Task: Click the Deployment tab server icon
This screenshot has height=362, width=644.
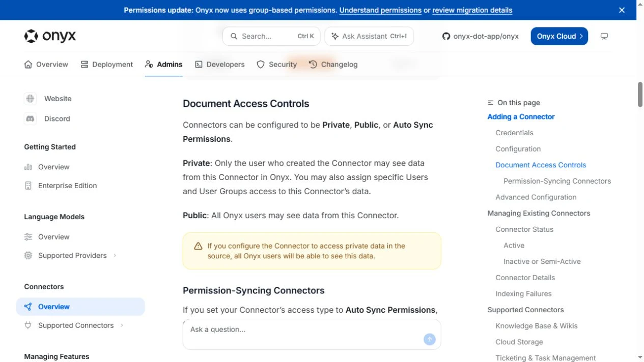Action: coord(85,65)
